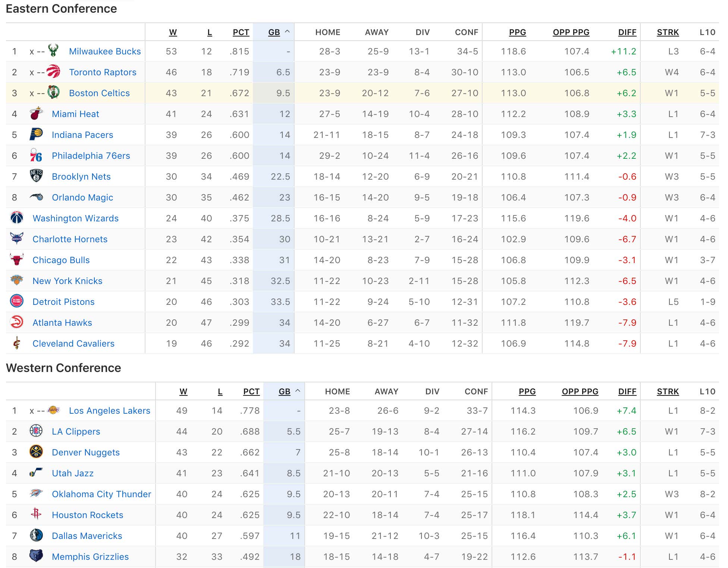Sort Western Conference by L column
Image resolution: width=728 pixels, height=568 pixels.
point(220,392)
